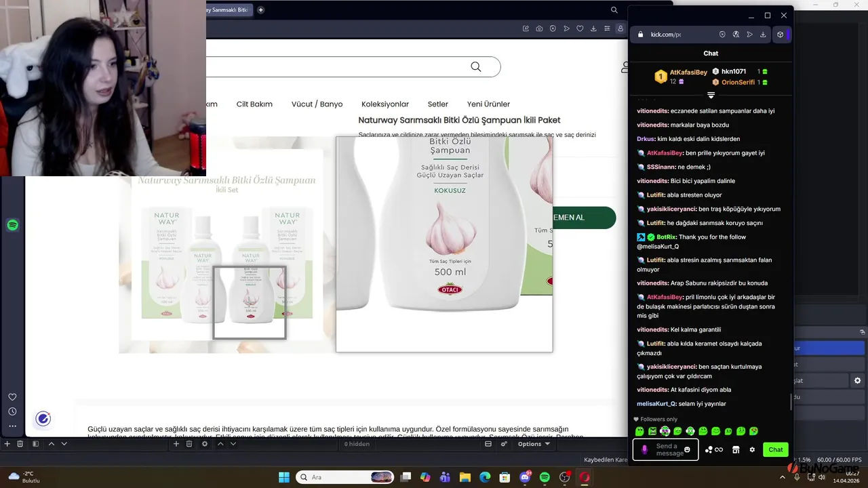
Task: Open ad blocker shield in main browser
Action: [x=553, y=28]
